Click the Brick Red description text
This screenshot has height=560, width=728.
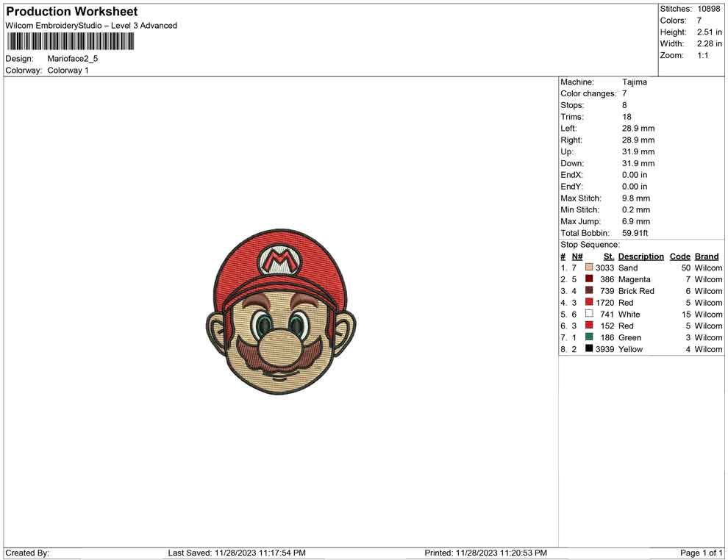point(636,291)
